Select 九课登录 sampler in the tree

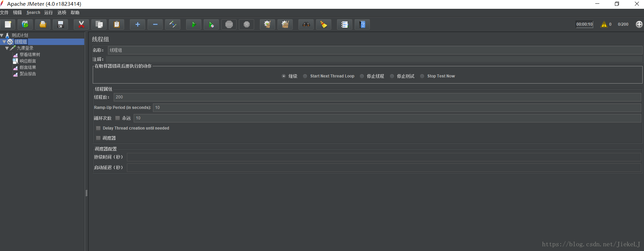pos(25,48)
